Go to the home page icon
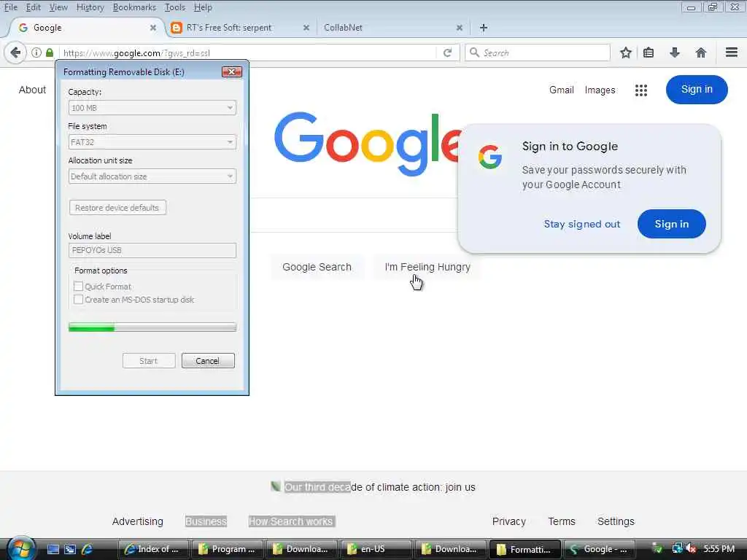 click(701, 52)
